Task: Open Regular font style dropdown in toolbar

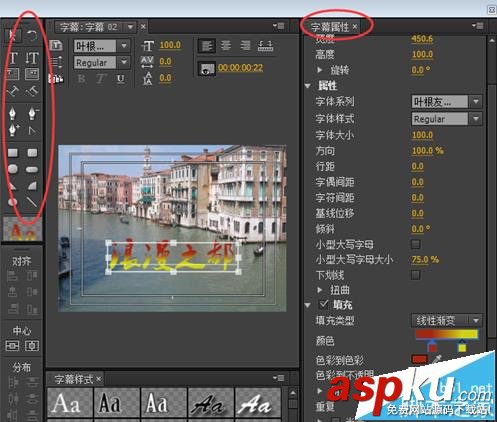Action: pyautogui.click(x=124, y=62)
